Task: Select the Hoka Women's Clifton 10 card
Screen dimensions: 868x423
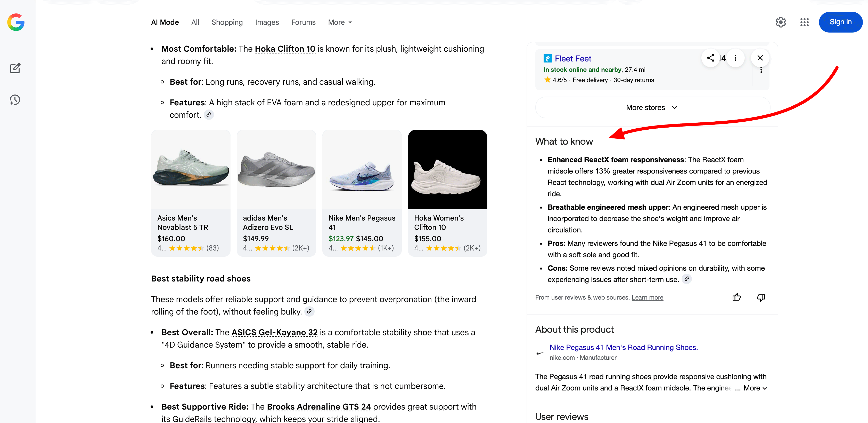Action: pos(447,193)
